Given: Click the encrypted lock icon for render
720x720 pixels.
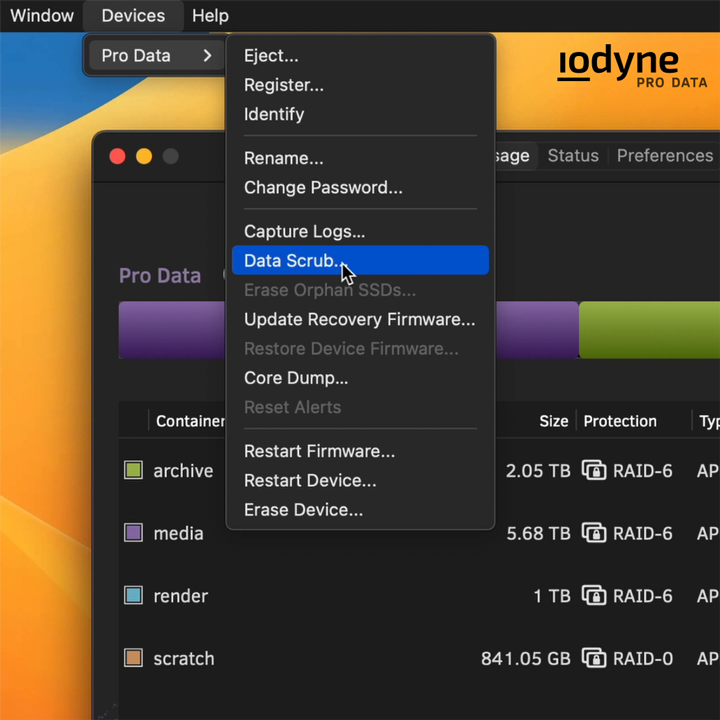Looking at the screenshot, I should pyautogui.click(x=594, y=596).
